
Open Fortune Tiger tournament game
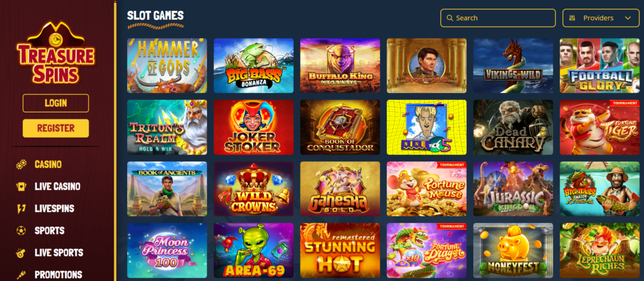pos(599,128)
